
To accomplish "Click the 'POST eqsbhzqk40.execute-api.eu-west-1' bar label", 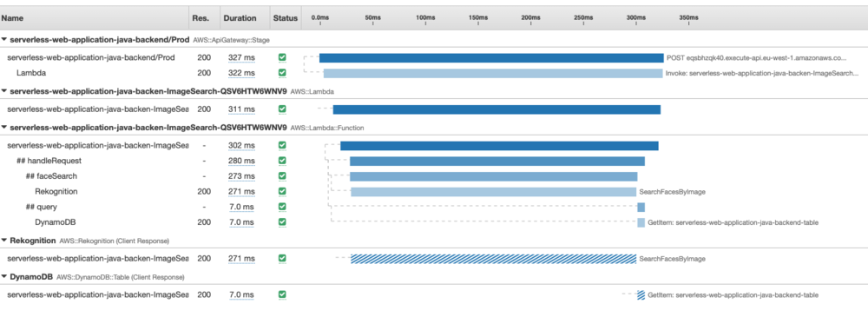I will point(756,57).
